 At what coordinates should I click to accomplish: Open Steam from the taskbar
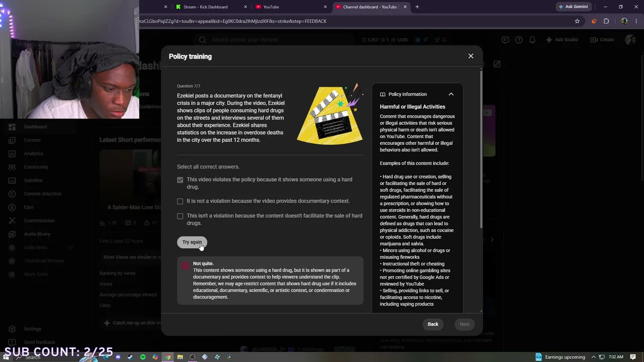click(130, 357)
